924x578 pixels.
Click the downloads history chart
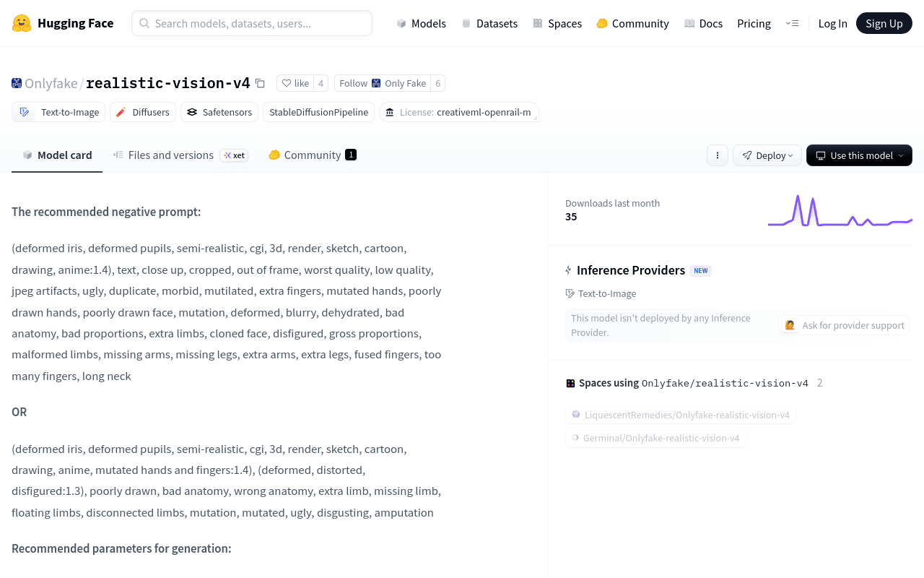click(840, 210)
